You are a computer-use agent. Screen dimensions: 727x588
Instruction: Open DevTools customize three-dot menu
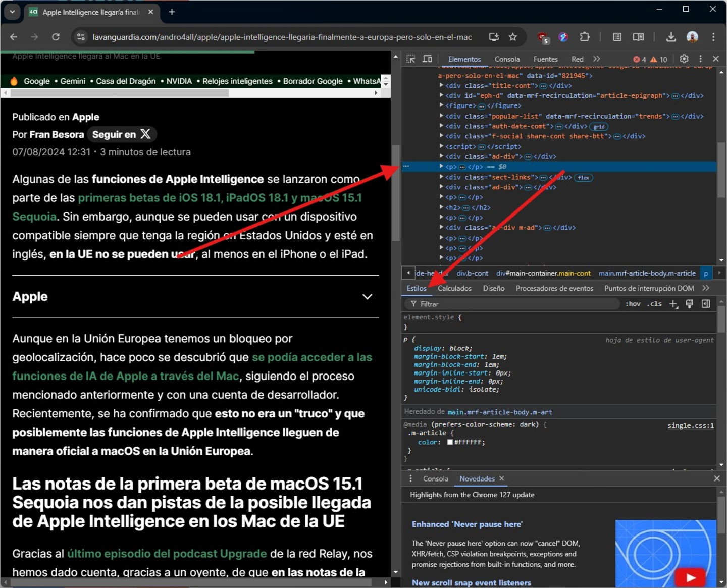(x=700, y=59)
